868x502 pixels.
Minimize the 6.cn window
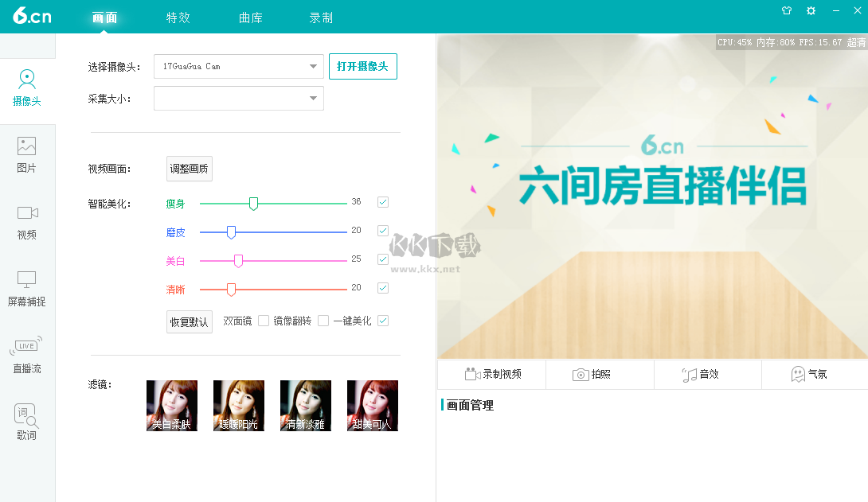[836, 10]
